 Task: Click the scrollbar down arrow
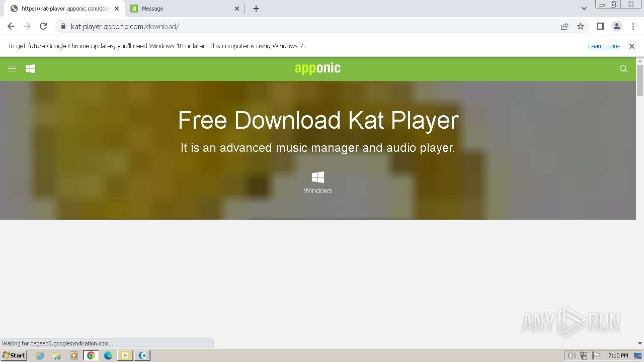(x=640, y=344)
